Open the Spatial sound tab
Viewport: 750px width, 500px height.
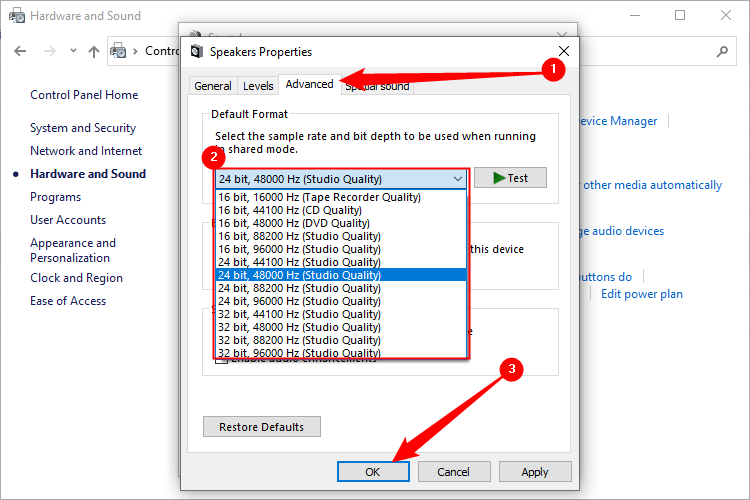[x=377, y=87]
